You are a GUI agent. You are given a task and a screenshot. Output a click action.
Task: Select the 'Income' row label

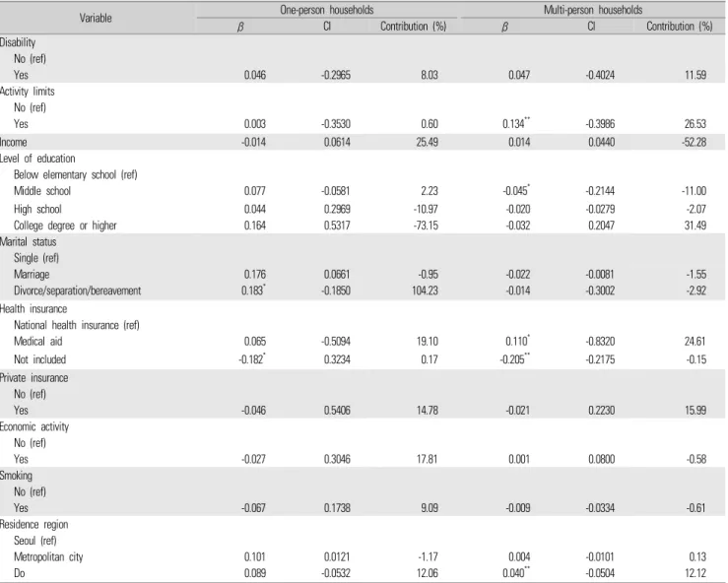click(x=14, y=142)
